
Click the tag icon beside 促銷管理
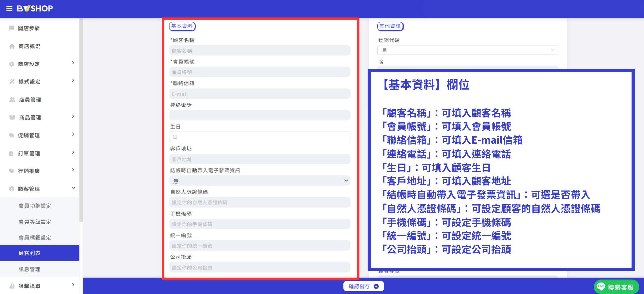[x=12, y=135]
